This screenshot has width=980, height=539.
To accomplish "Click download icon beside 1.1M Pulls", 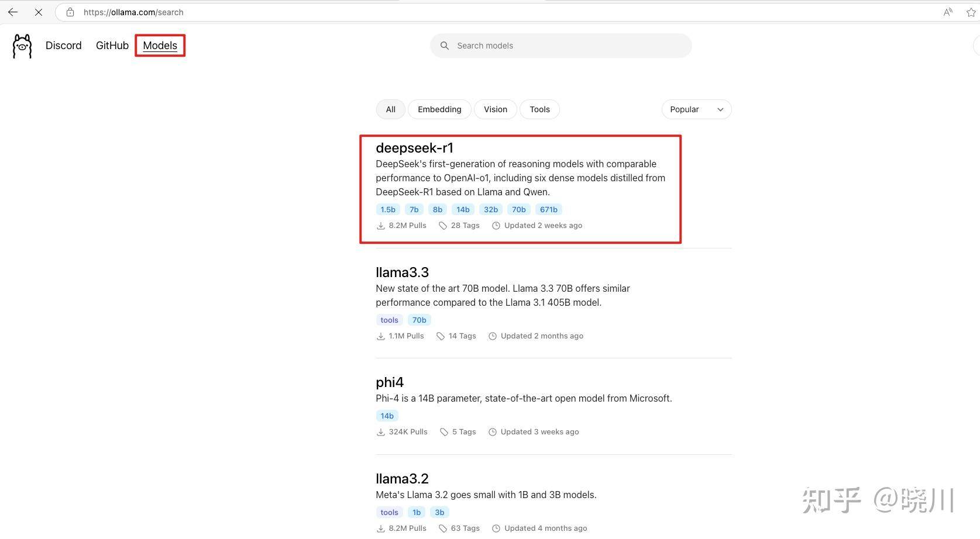I will 381,336.
